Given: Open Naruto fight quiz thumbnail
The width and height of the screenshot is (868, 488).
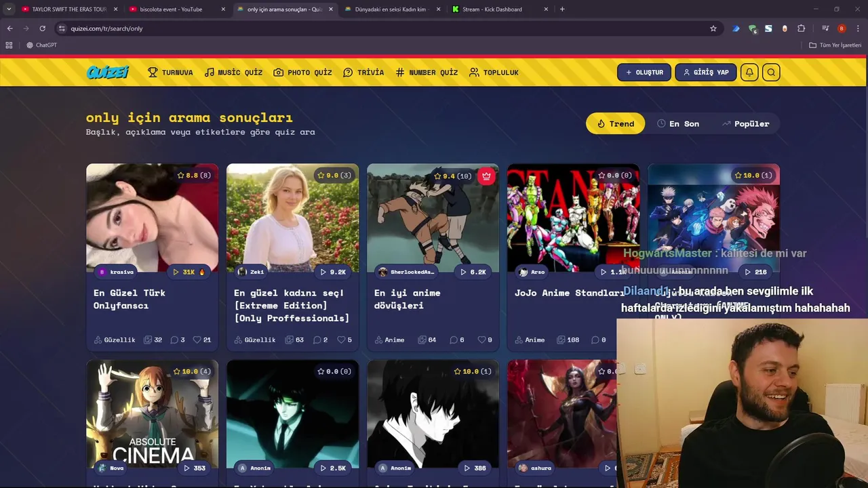Looking at the screenshot, I should pyautogui.click(x=433, y=217).
